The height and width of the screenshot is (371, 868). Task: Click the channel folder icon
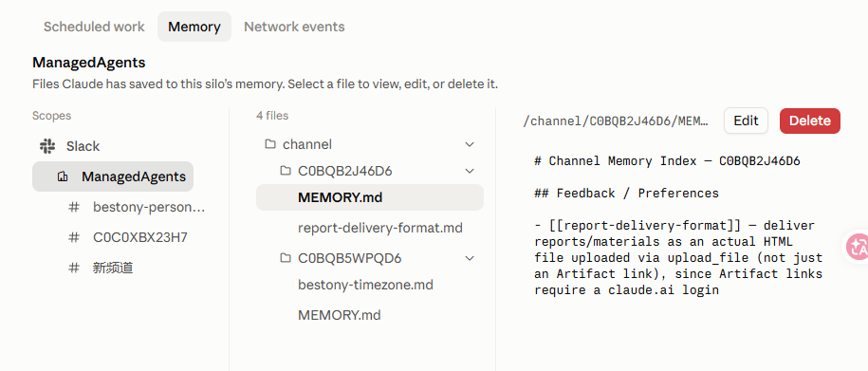[270, 144]
